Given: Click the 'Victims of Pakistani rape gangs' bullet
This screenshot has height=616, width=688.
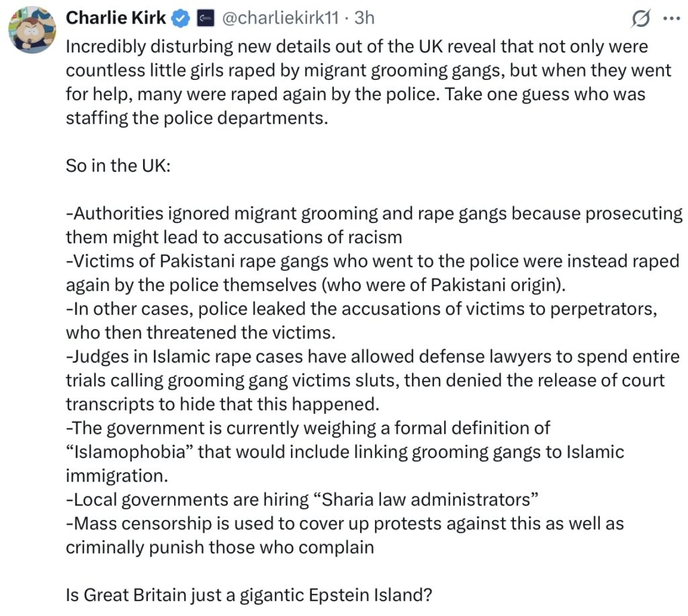Looking at the screenshot, I should click(372, 273).
